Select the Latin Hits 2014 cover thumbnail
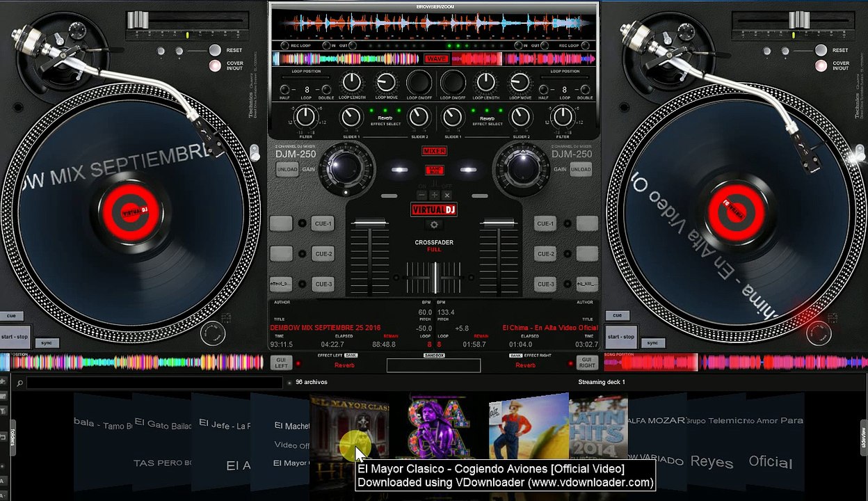The width and height of the screenshot is (868, 501). point(598,427)
